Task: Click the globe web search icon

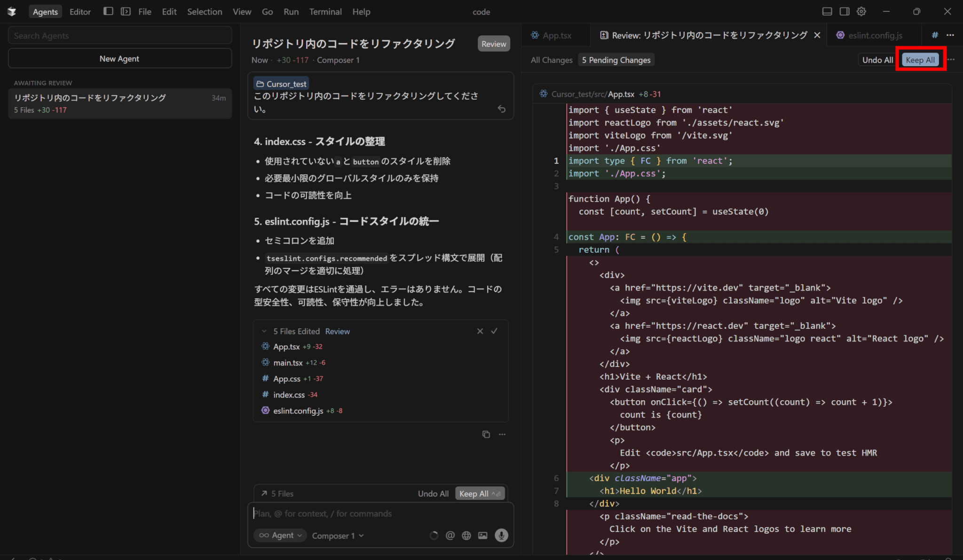Action: [x=466, y=535]
